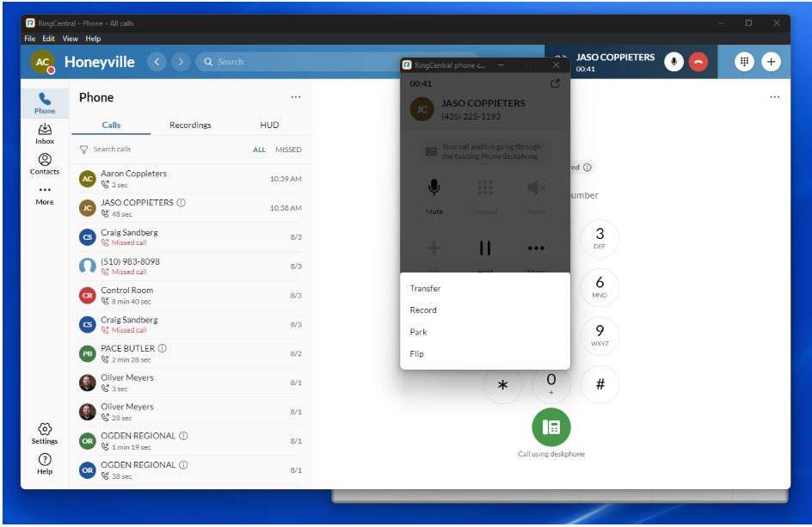Switch to the Recordings tab

pyautogui.click(x=190, y=126)
